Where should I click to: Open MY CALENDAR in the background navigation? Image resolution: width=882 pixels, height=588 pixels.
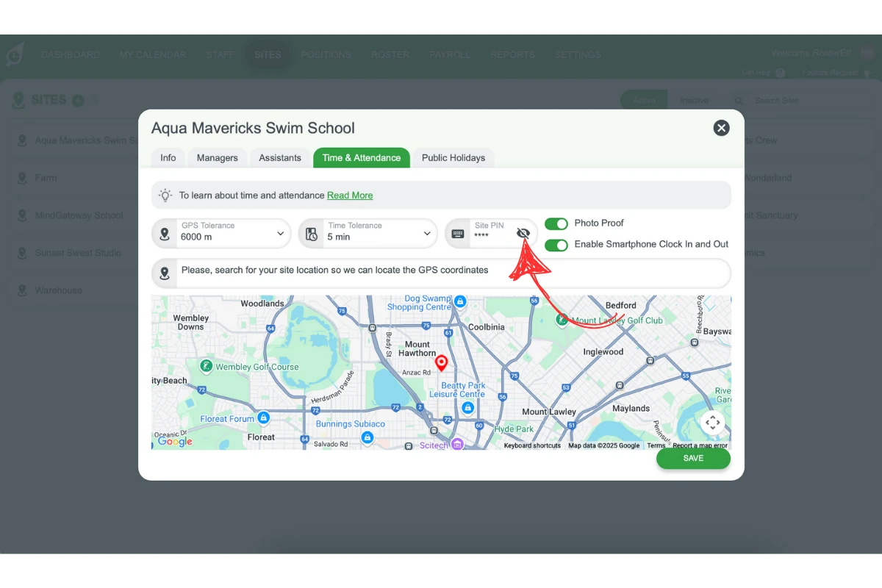(153, 54)
